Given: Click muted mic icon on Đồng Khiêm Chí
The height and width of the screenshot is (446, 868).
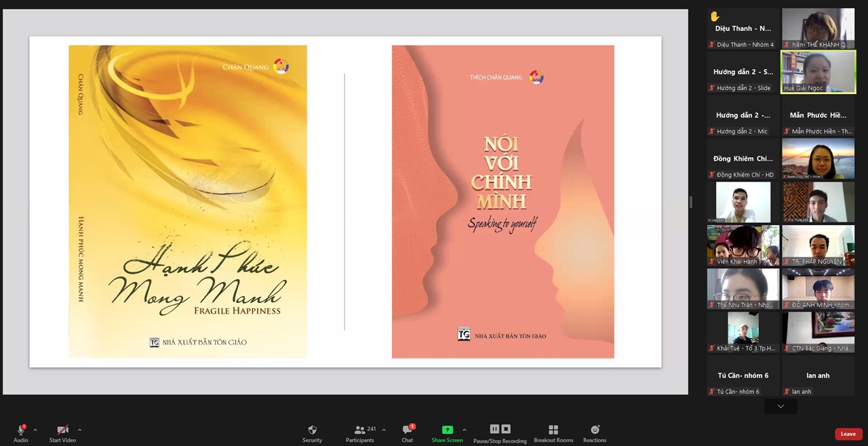Looking at the screenshot, I should [712, 175].
